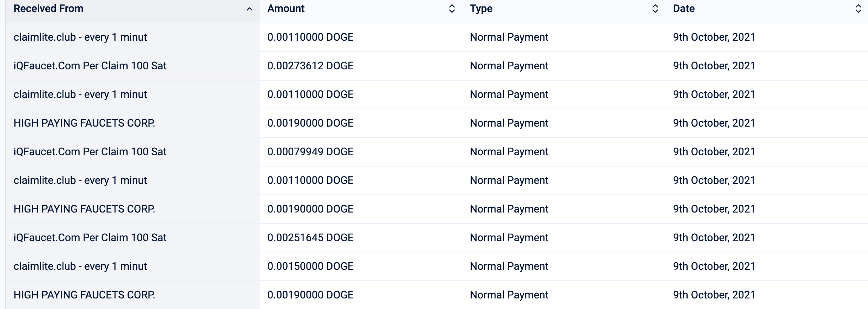Sort table by Type header text
This screenshot has height=309, width=868.
pyautogui.click(x=481, y=9)
